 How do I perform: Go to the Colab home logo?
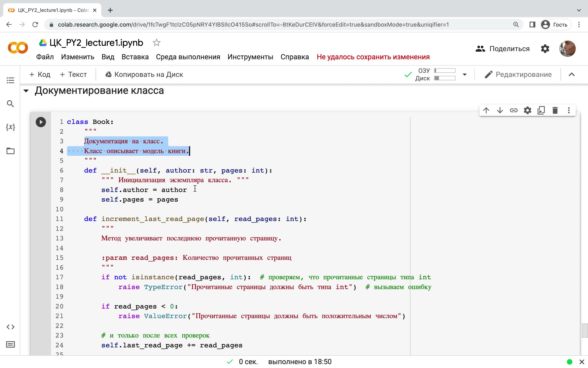(18, 48)
